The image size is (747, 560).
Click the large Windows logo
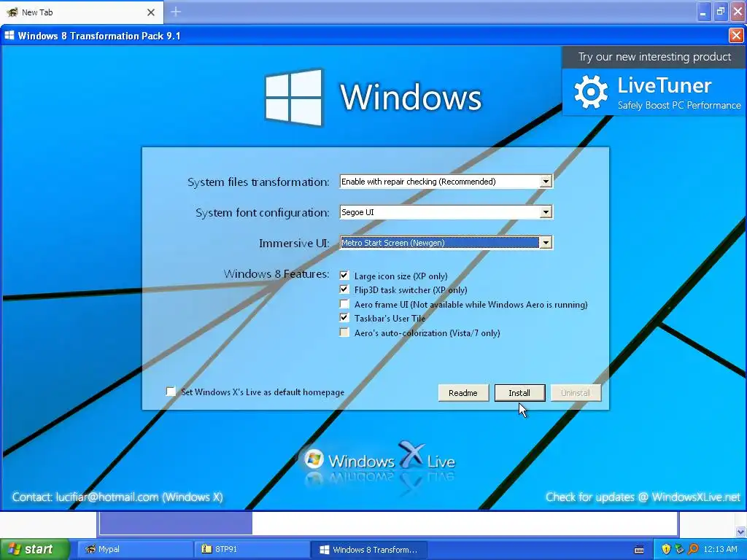[294, 97]
